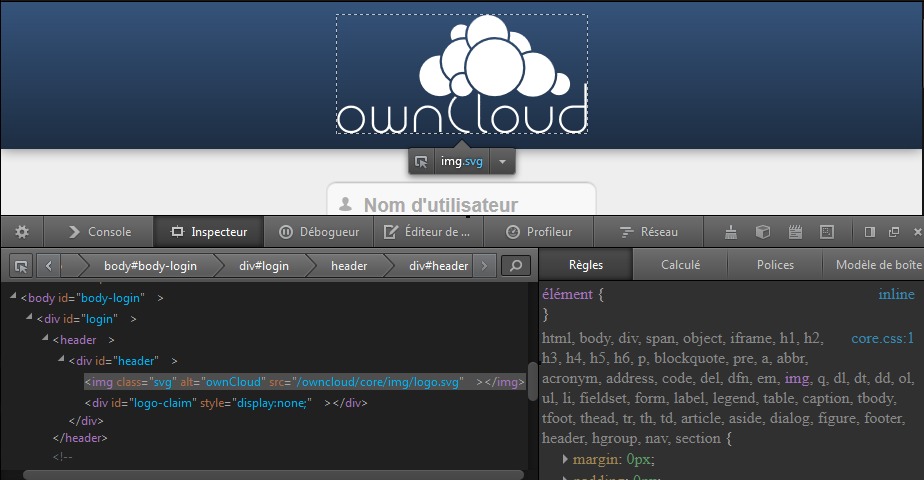Open core.css:1 stylesheet link
The width and height of the screenshot is (924, 480).
(882, 338)
